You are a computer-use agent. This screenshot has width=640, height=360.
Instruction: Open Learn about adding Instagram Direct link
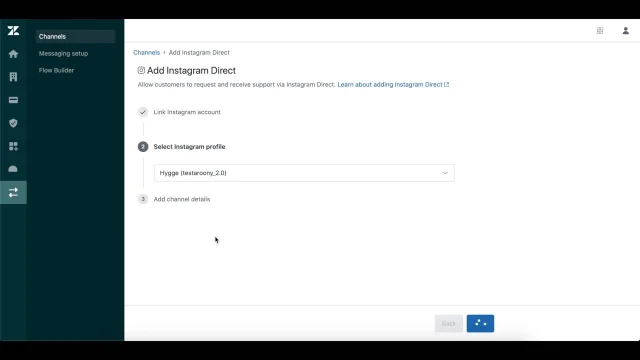pyautogui.click(x=393, y=84)
